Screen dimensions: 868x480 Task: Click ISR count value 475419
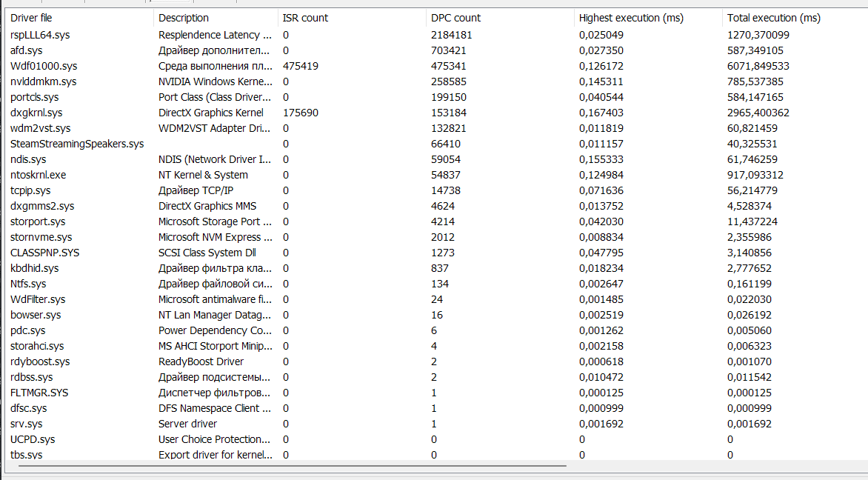(x=301, y=66)
